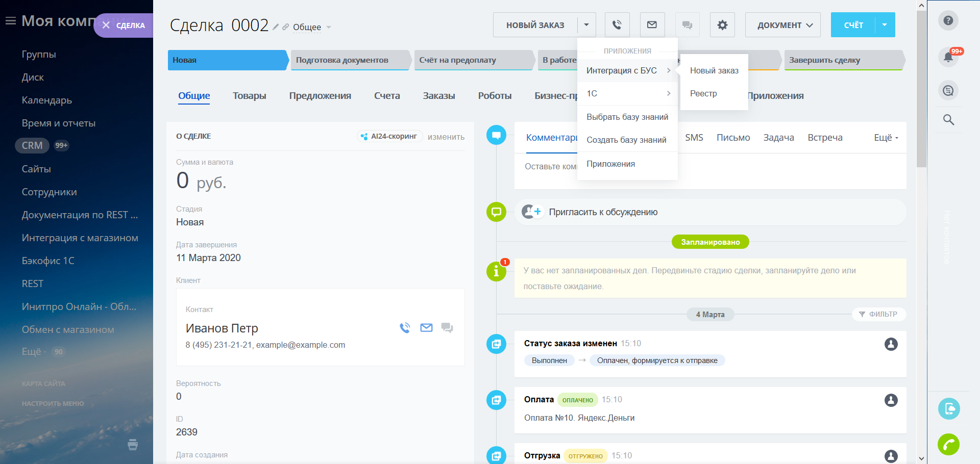980x464 pixels.
Task: Open the notifications bell with 99+ badge
Action: point(948,57)
